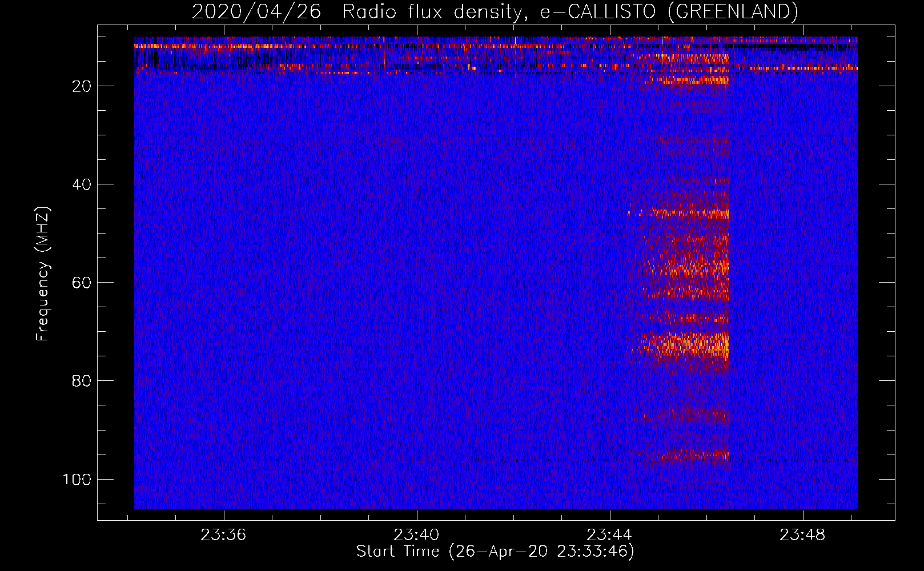Click the 23:48 time tick label

pyautogui.click(x=803, y=535)
